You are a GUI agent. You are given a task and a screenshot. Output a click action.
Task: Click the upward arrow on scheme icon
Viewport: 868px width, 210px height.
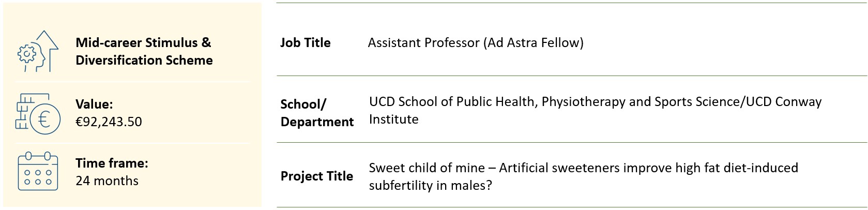(47, 50)
